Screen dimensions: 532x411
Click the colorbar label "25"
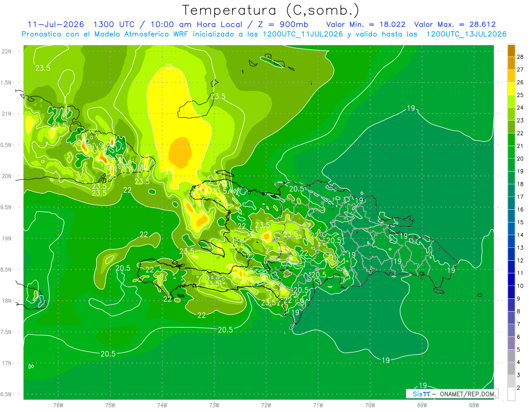click(520, 95)
